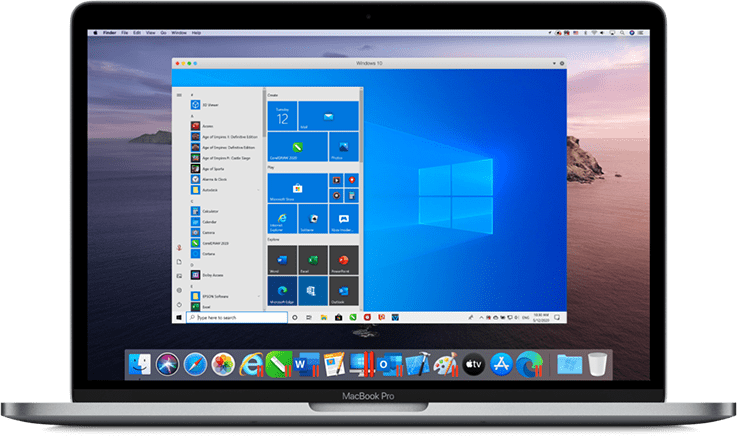Open the Windows notification center button
Screen dimensions: 737x437
point(557,318)
